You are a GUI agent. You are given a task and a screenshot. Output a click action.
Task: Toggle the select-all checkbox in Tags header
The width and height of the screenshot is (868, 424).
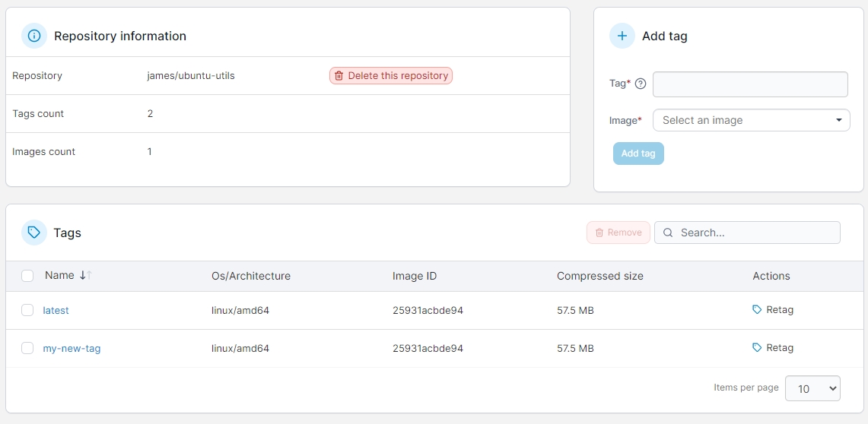point(27,276)
